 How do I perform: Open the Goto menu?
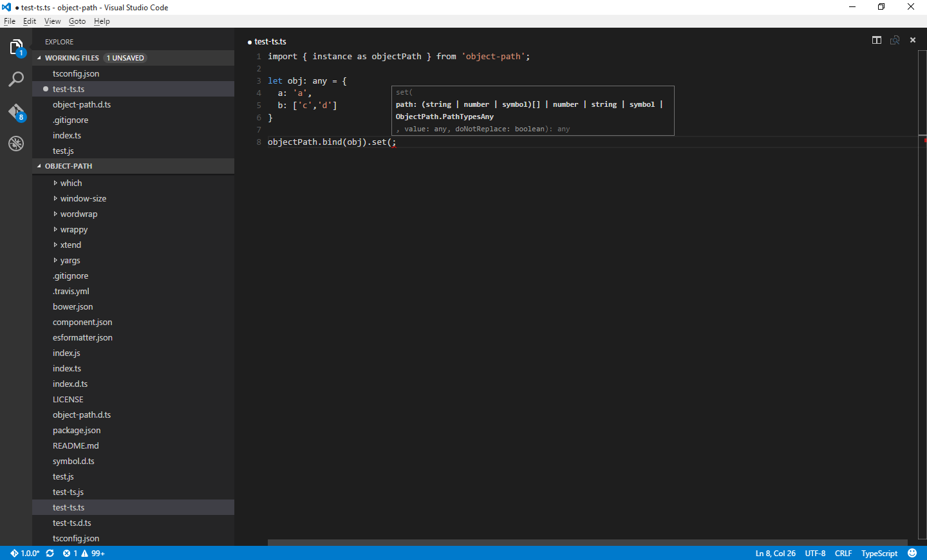[77, 21]
